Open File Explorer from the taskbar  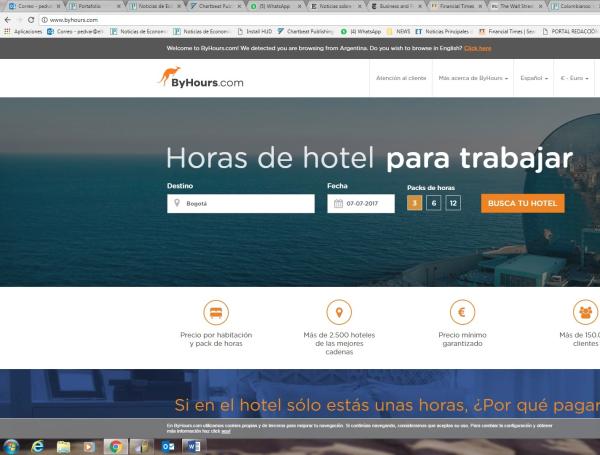pyautogui.click(x=64, y=447)
